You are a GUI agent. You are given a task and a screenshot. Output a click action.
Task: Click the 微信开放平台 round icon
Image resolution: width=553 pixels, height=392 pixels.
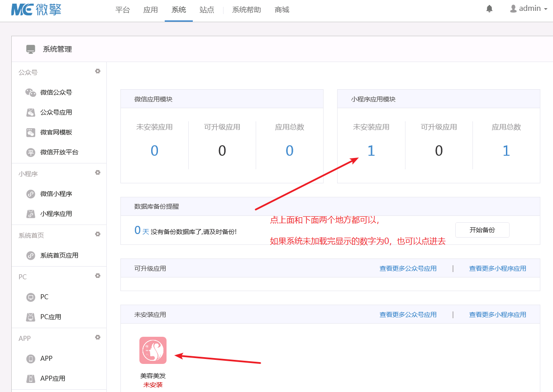point(30,152)
